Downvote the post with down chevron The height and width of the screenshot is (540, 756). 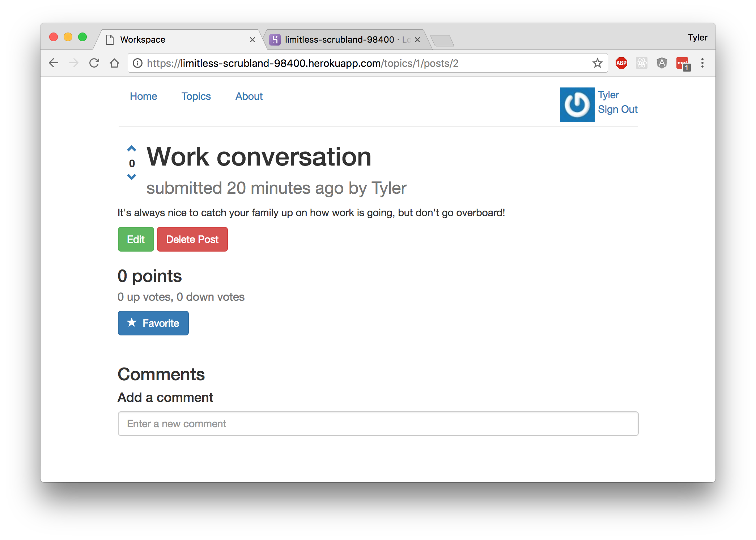click(131, 177)
